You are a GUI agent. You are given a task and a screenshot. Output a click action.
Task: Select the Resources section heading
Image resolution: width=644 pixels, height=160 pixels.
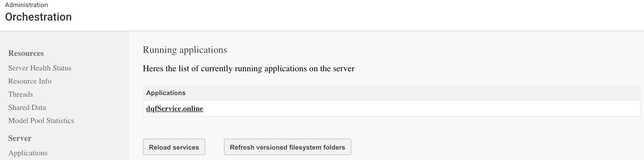(x=26, y=53)
